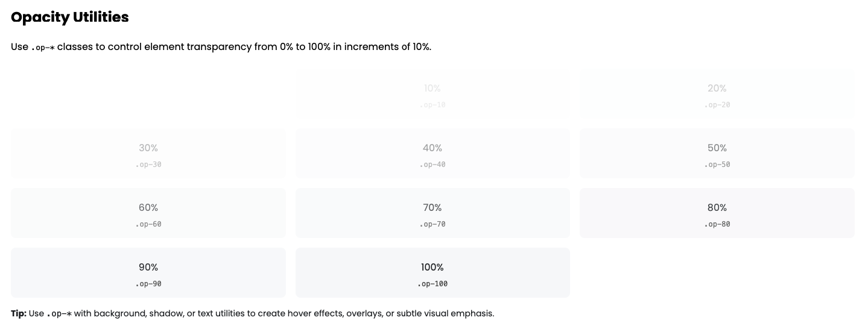
Task: Click the 70% opacity percentage label
Action: pos(432,207)
